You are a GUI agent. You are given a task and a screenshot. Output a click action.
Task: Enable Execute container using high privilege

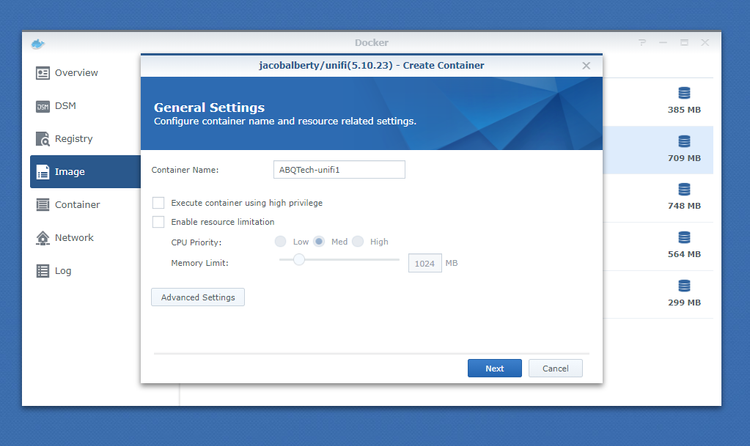[x=158, y=203]
